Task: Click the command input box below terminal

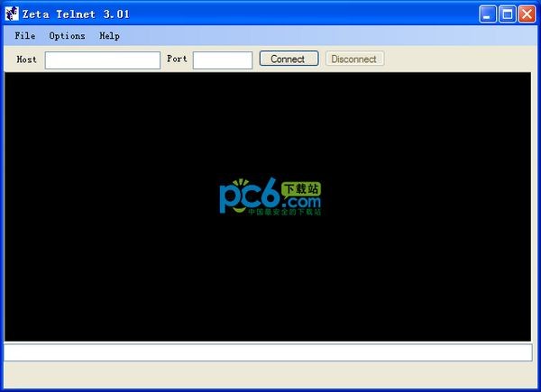Action: coord(268,352)
